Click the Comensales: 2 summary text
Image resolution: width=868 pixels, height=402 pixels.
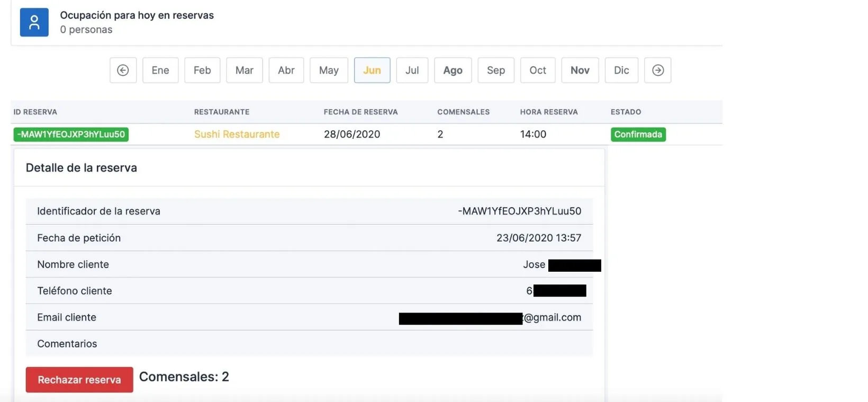point(184,377)
